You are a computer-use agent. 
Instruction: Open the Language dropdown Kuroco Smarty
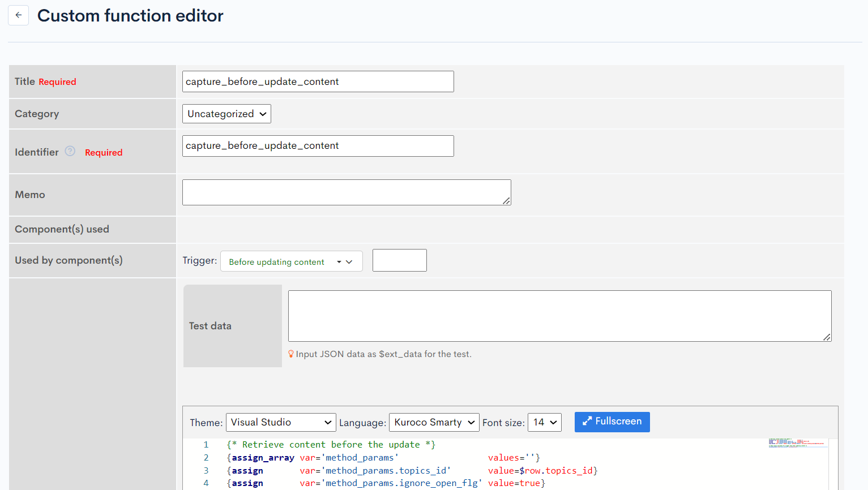point(434,422)
